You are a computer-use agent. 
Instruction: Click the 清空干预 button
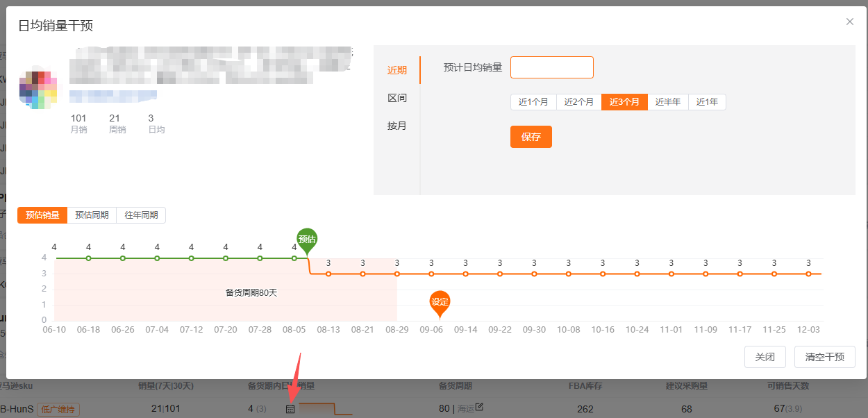click(825, 357)
